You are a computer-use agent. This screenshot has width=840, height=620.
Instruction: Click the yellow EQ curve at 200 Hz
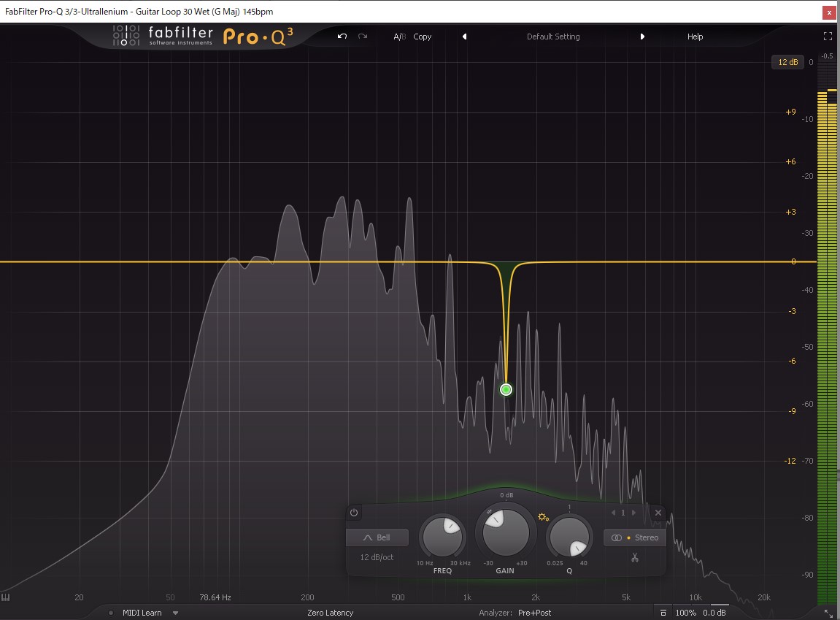(307, 261)
